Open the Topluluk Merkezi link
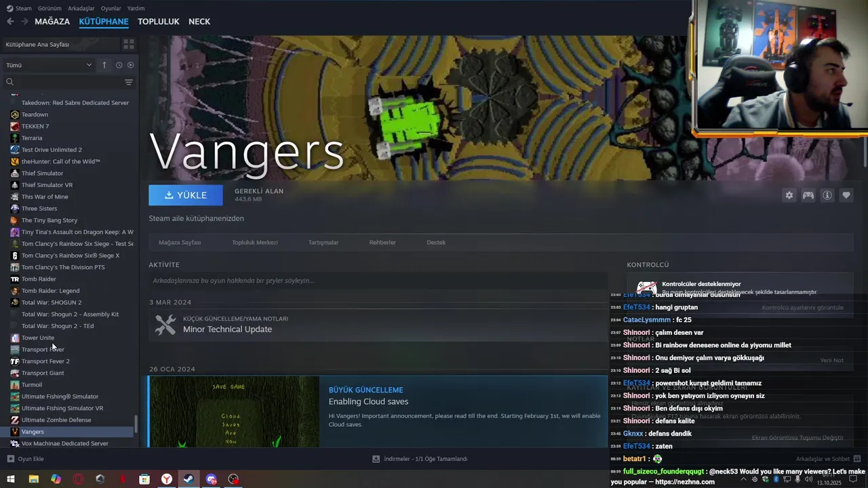This screenshot has width=868, height=488. 255,242
